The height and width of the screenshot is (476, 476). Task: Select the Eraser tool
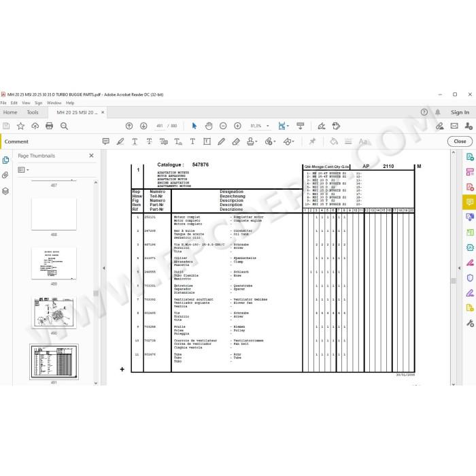pos(236,141)
